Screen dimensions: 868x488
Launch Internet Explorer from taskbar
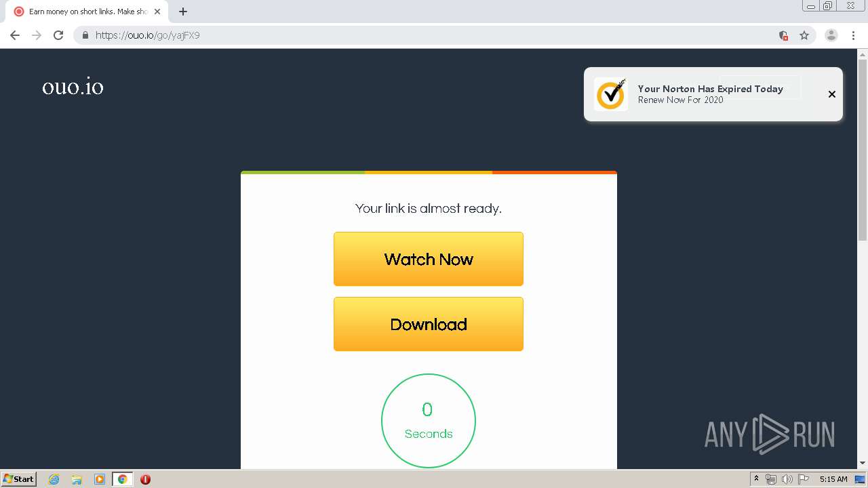pyautogui.click(x=54, y=479)
